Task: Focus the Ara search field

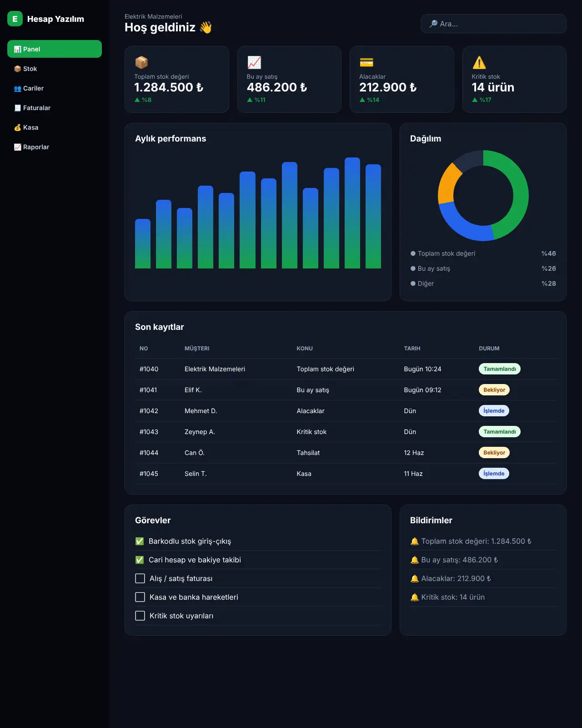Action: coord(493,24)
